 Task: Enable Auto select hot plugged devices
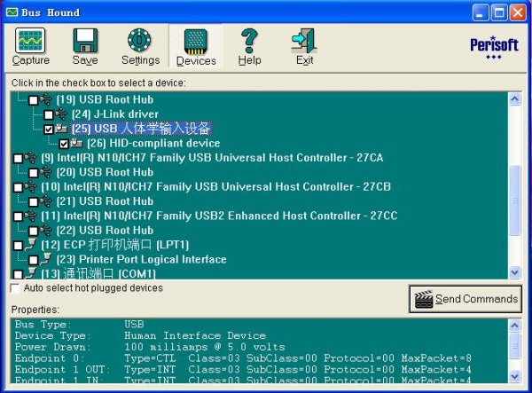pyautogui.click(x=15, y=288)
